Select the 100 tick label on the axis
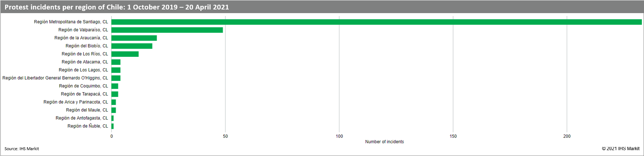The image size is (644, 156). pos(339,136)
